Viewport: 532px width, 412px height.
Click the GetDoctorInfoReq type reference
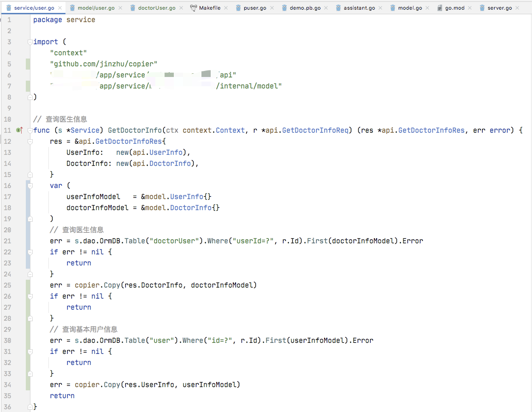tap(315, 130)
